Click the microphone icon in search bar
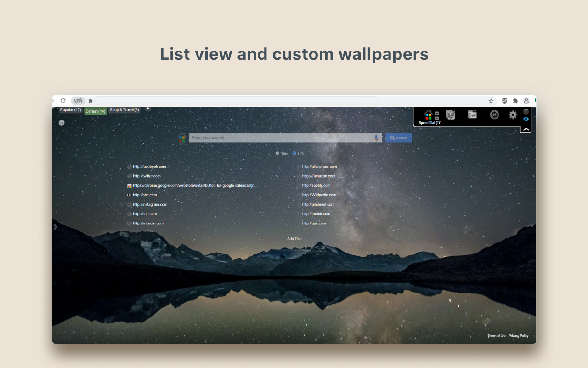The image size is (588, 368). click(376, 137)
